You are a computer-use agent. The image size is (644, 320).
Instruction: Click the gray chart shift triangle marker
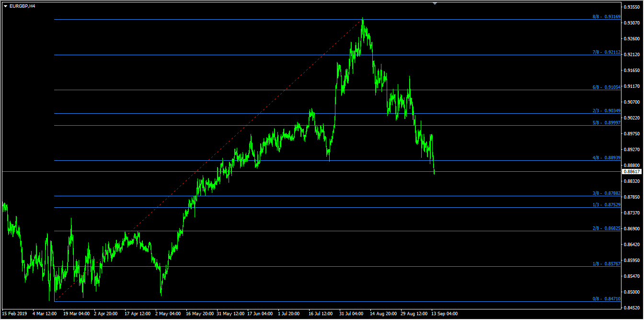[435, 3]
